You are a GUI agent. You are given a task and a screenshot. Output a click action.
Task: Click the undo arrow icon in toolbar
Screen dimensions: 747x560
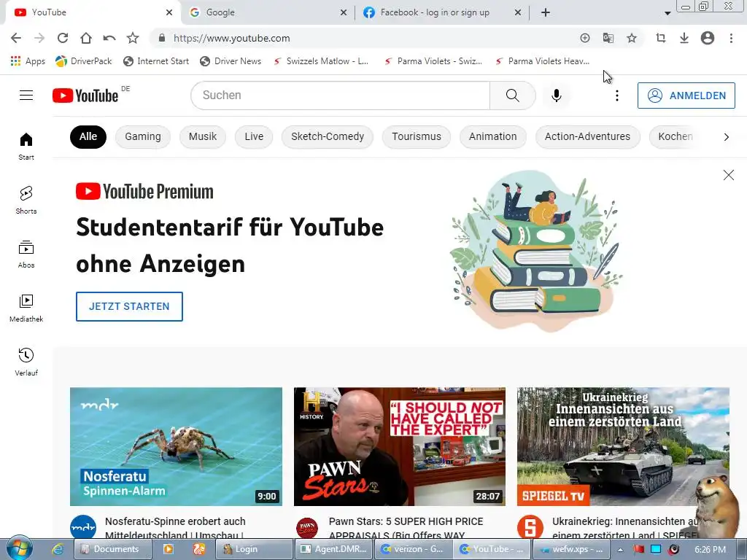[x=109, y=38]
